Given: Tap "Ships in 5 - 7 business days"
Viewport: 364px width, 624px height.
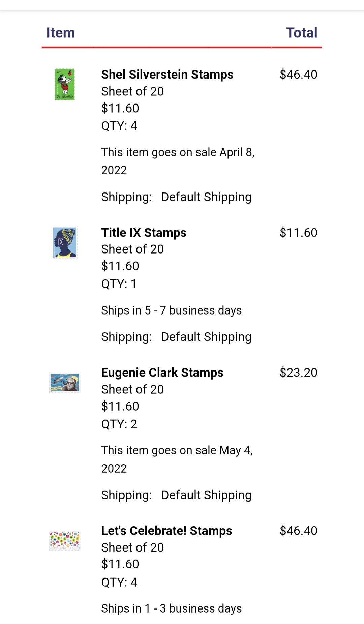Looking at the screenshot, I should coord(172,310).
